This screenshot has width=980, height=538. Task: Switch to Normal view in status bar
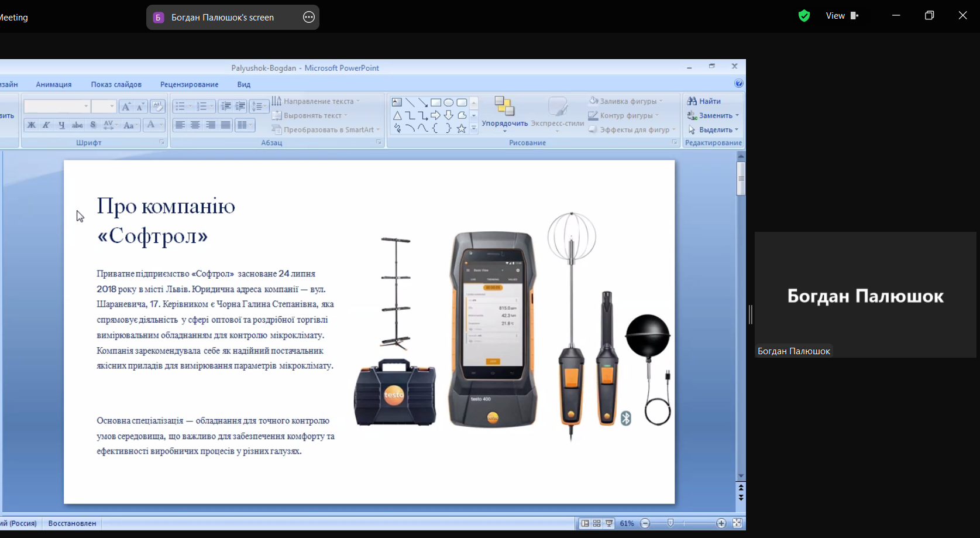point(584,523)
